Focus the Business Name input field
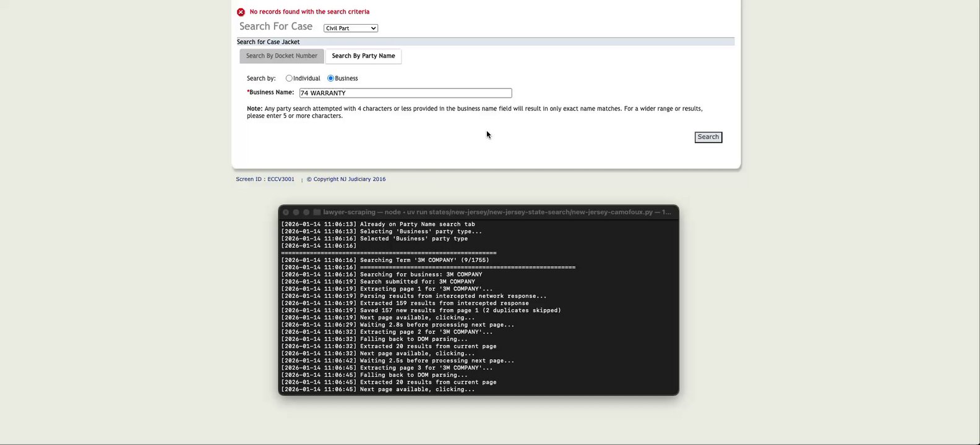Screen dimensions: 980x445 405,93
